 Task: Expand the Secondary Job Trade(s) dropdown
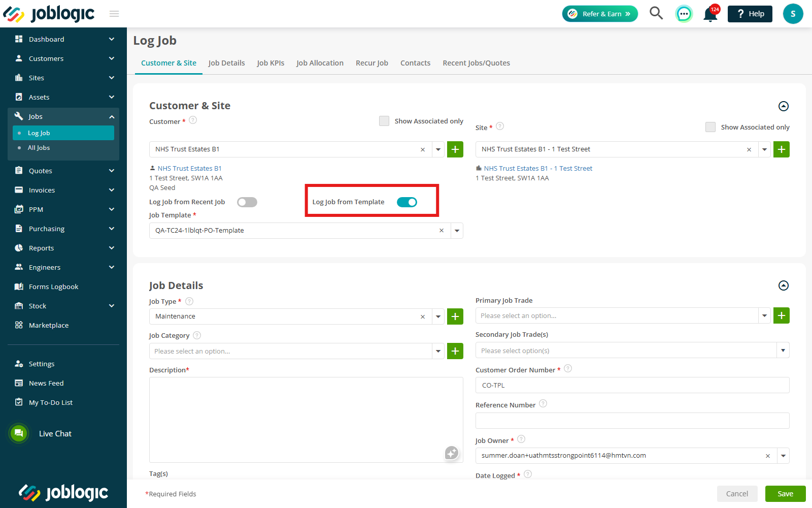point(783,350)
